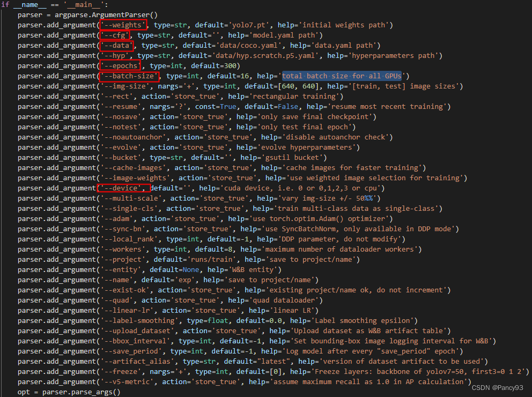Image resolution: width=532 pixels, height=397 pixels.
Task: Click the '--multi-scale' argument name
Action: pyautogui.click(x=131, y=198)
